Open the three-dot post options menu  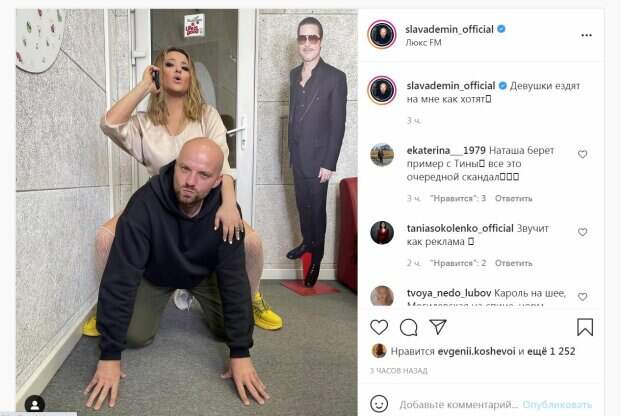586,36
